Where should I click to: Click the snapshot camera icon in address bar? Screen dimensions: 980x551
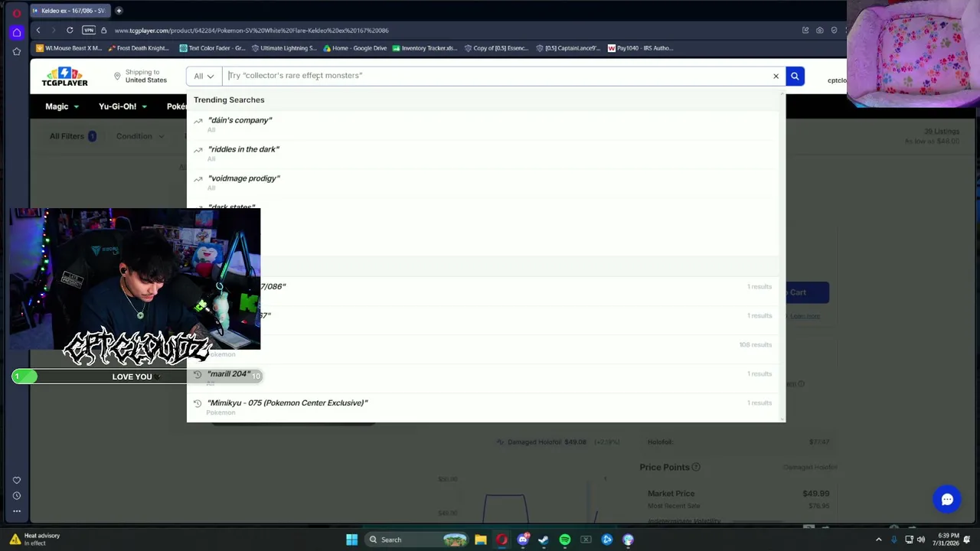point(820,31)
